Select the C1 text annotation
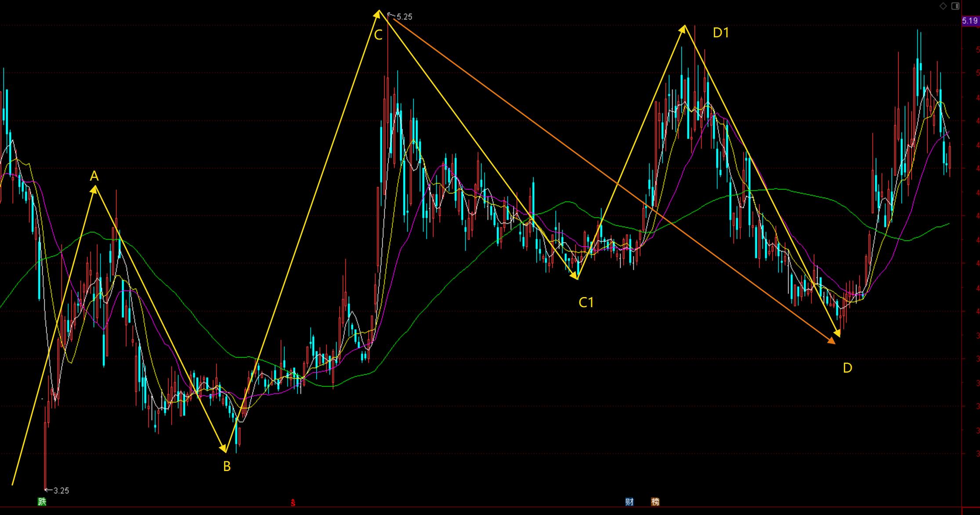This screenshot has height=515, width=980. [x=586, y=302]
